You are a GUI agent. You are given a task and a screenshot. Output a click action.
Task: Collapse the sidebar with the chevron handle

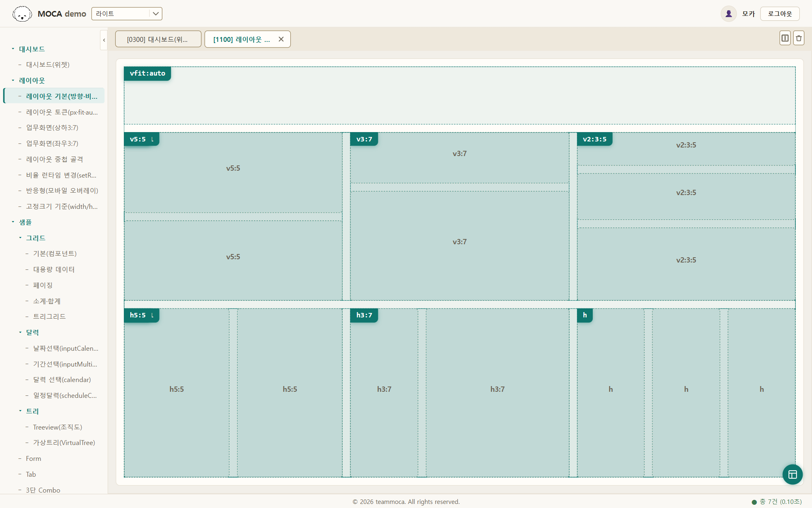[104, 40]
